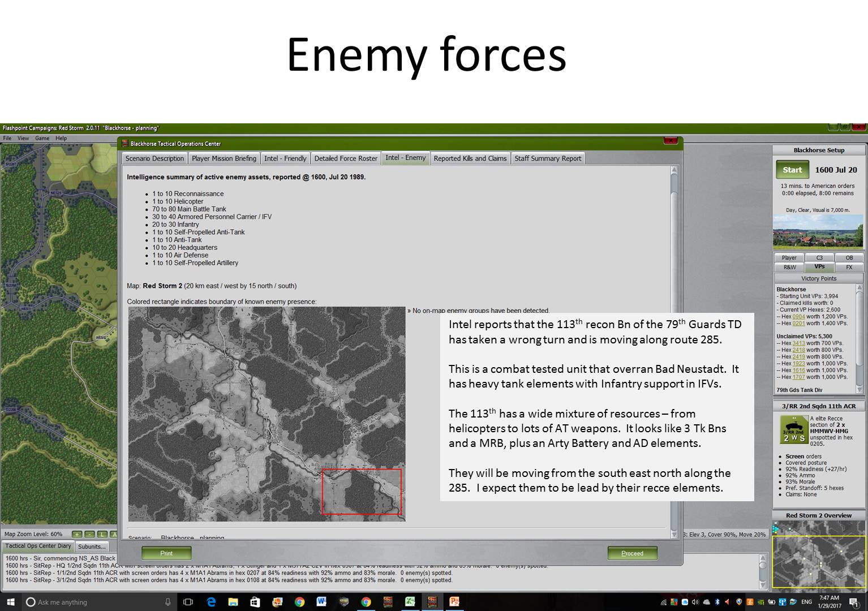Image resolution: width=868 pixels, height=611 pixels.
Task: Click the Proceed button
Action: click(632, 553)
